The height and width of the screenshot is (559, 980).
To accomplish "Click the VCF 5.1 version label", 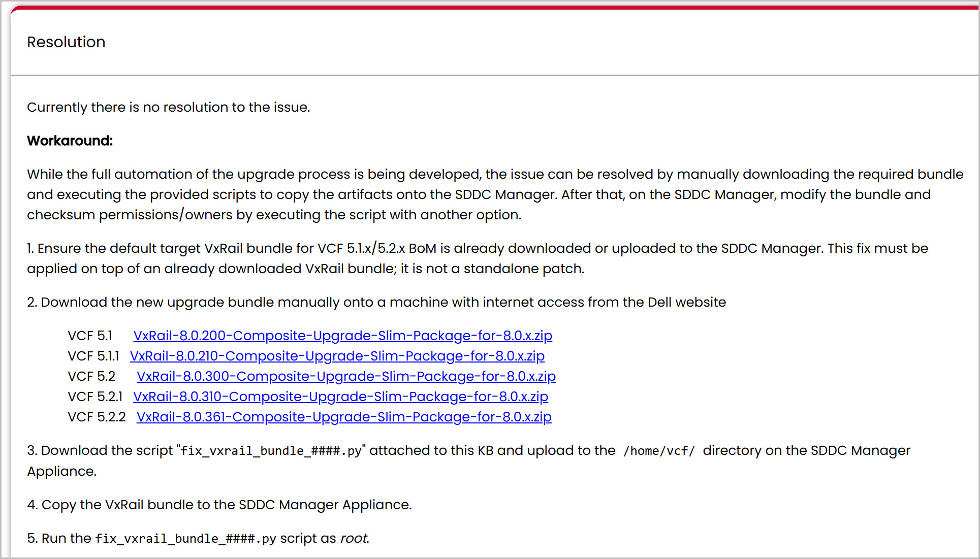I will [x=90, y=336].
